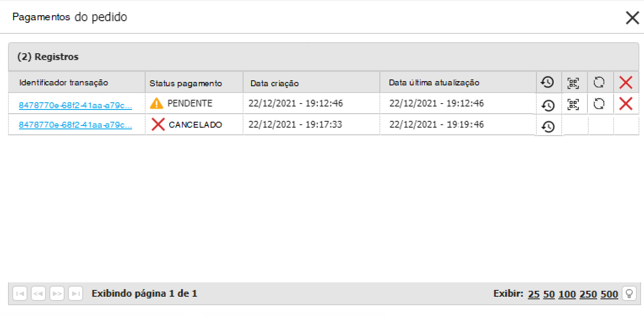The width and height of the screenshot is (644, 317).
Task: Close the Pagamentos do pedido dialog
Action: pos(632,17)
